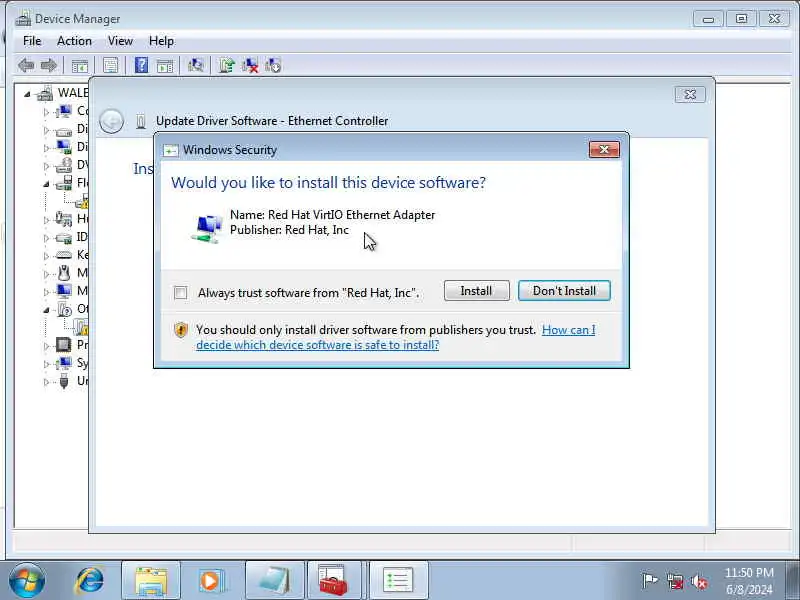This screenshot has width=800, height=600.
Task: Open Windows Media Player from taskbar
Action: click(x=212, y=581)
